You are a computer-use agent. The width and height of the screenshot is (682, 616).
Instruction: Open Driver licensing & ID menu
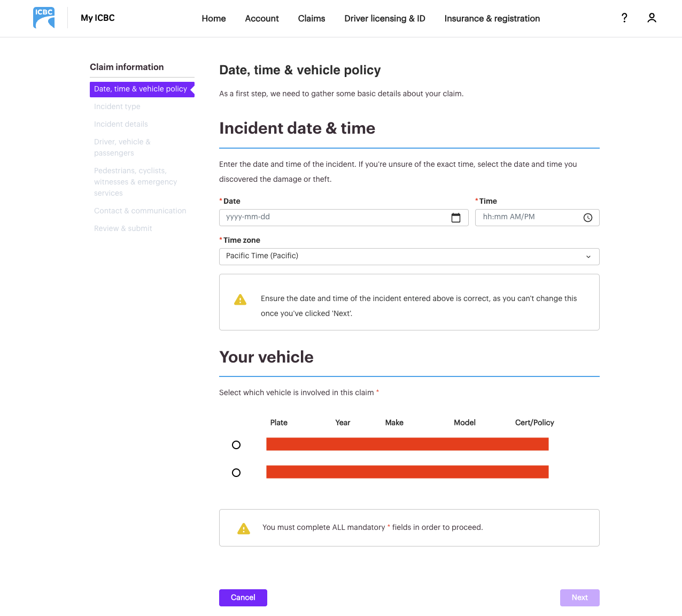pos(385,19)
